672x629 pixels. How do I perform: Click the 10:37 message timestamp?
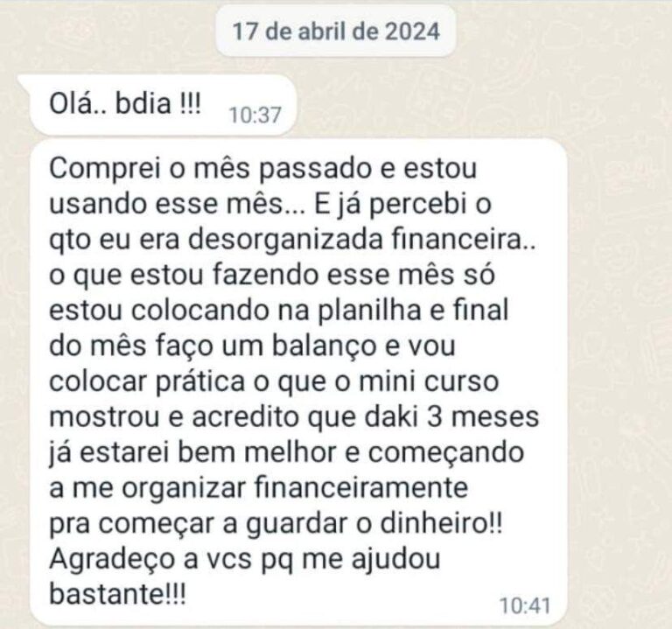click(x=255, y=115)
